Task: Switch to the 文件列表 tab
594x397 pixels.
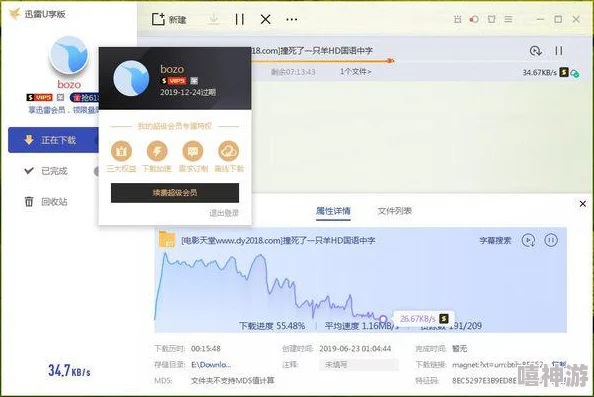Action: (x=394, y=211)
